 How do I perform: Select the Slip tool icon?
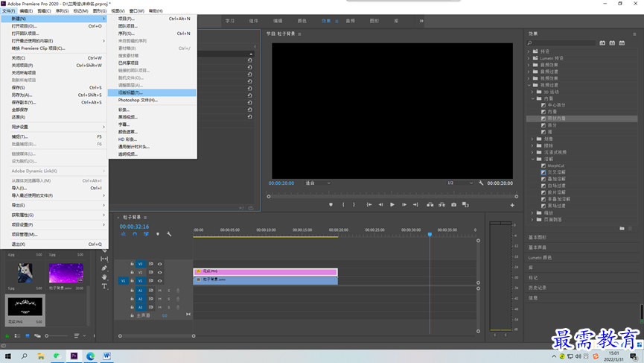tap(104, 259)
